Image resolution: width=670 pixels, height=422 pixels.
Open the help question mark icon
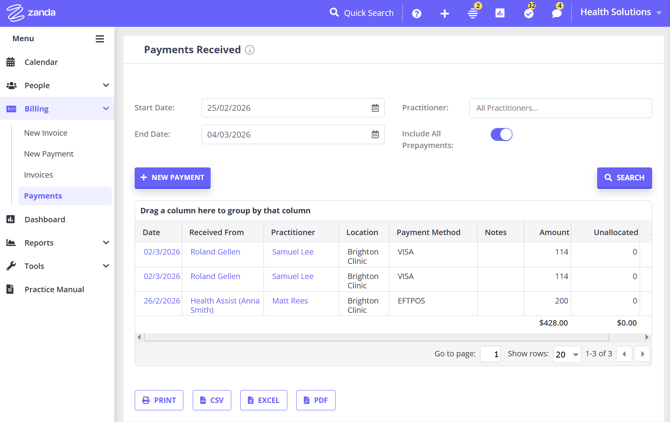(417, 13)
